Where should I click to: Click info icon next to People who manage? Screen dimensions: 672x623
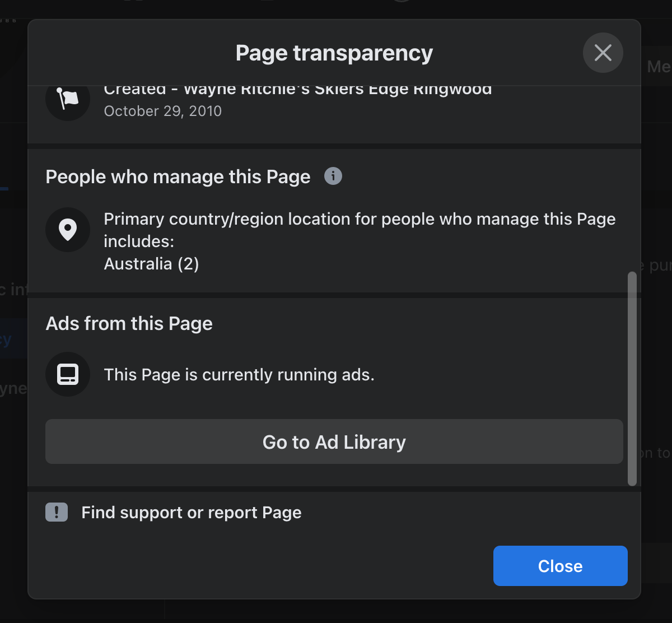pos(333,176)
